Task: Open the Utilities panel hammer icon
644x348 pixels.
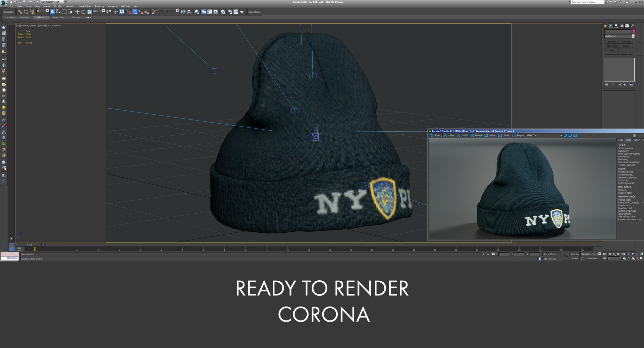Action: (x=632, y=26)
